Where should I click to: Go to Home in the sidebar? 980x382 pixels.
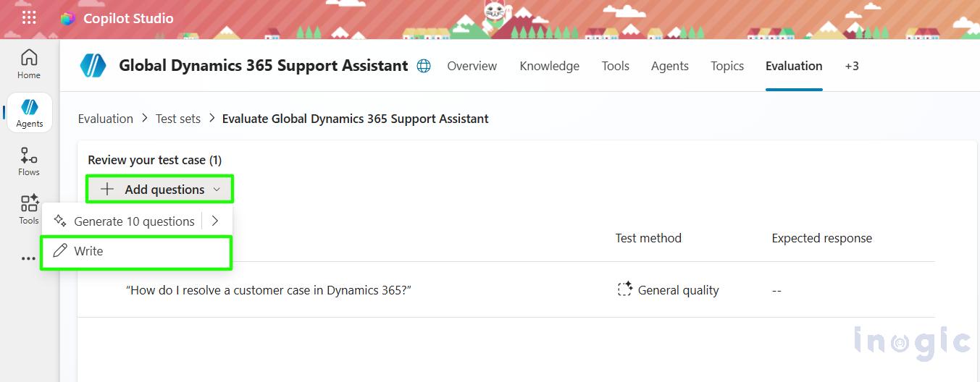tap(29, 64)
